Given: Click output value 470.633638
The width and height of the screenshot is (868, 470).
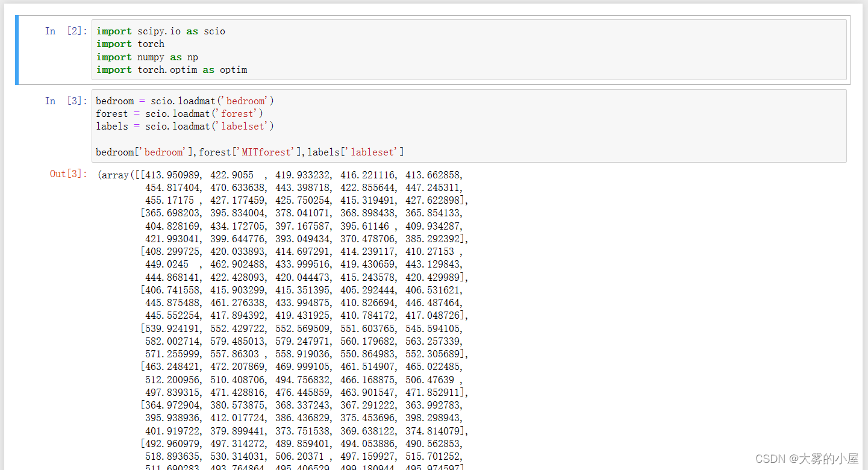Looking at the screenshot, I should click(x=237, y=188).
